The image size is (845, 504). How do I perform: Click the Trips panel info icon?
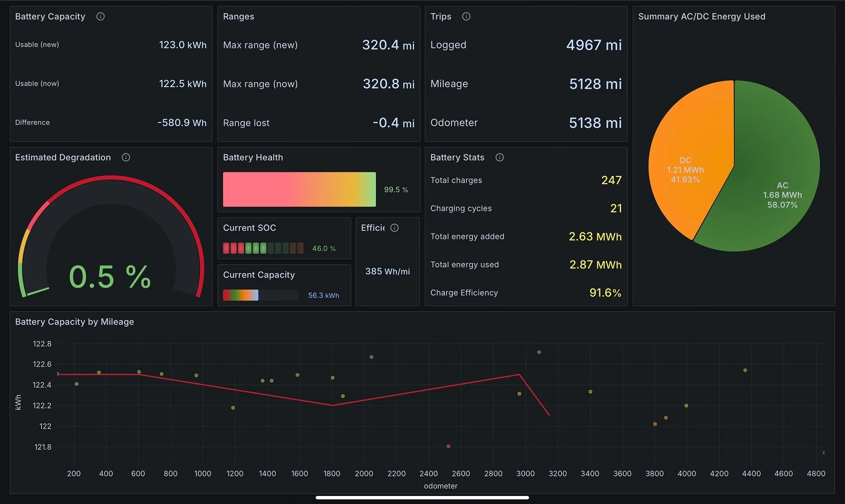click(466, 16)
